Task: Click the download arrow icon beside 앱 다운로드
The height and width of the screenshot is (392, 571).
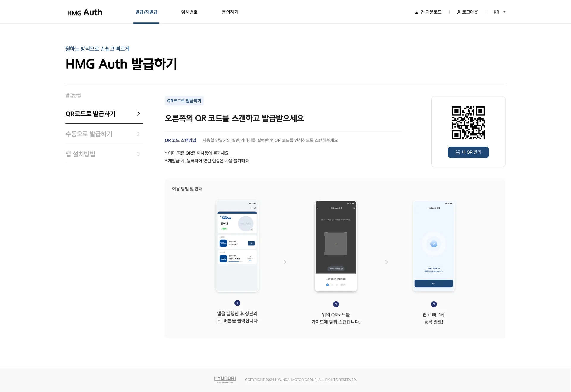Action: 417,12
